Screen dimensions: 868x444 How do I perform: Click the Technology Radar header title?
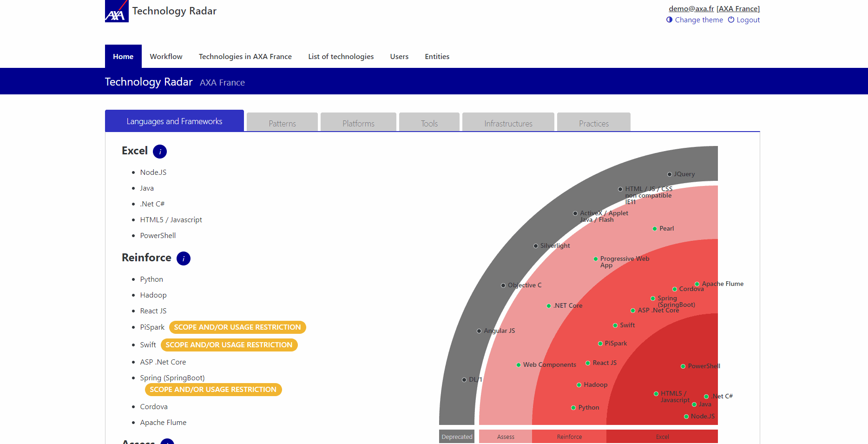point(174,11)
